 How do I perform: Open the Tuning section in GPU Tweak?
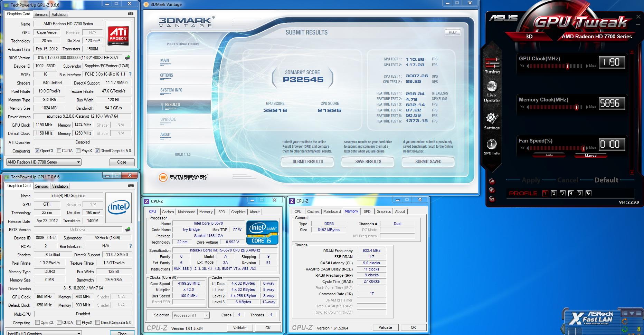coord(492,66)
